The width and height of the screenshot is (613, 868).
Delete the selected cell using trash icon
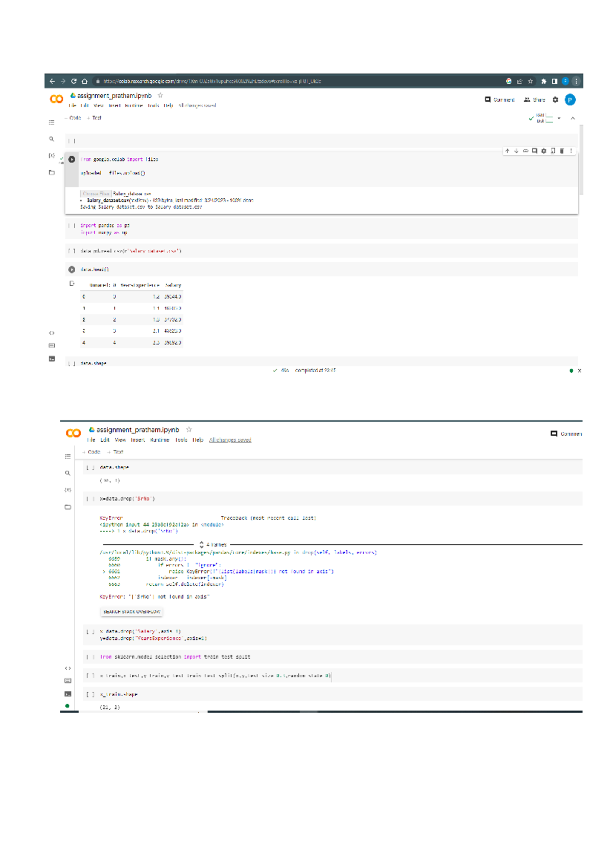(x=562, y=151)
